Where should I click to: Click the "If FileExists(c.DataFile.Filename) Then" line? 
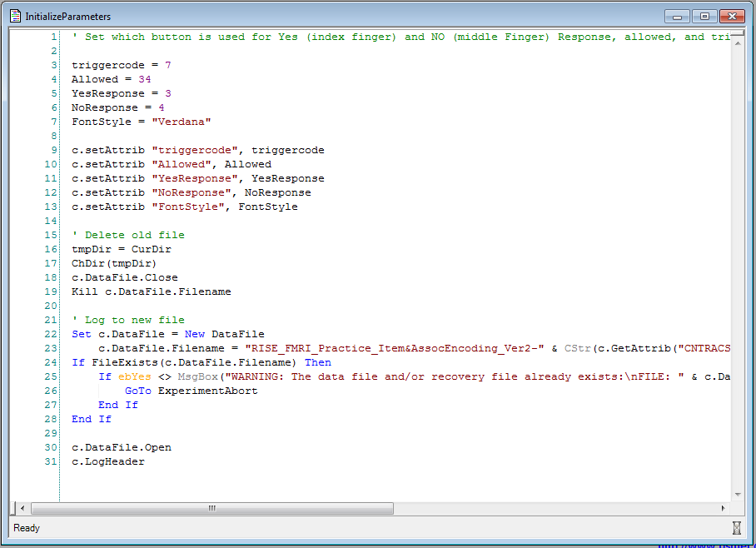tap(201, 362)
